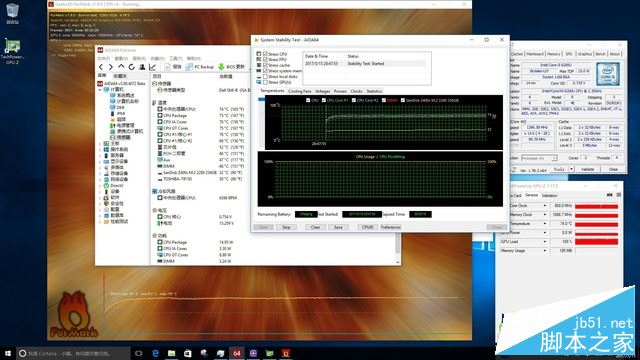
Task: Click the GPU-Z Core Clock red bar
Action: pos(596,206)
